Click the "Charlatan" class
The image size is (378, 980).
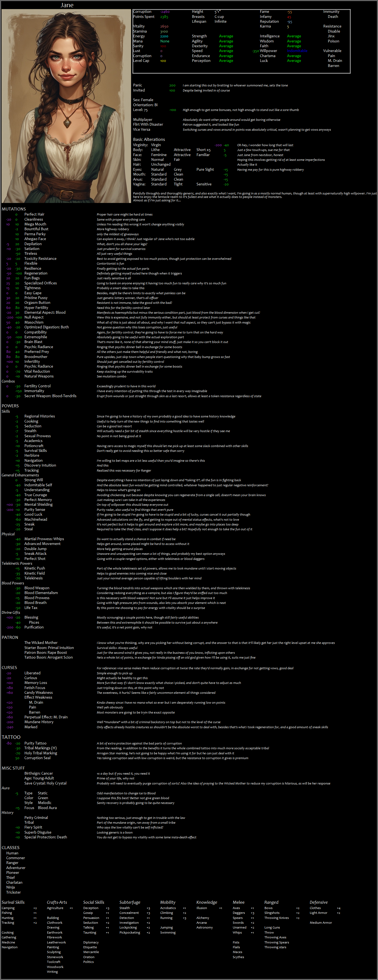(14, 882)
